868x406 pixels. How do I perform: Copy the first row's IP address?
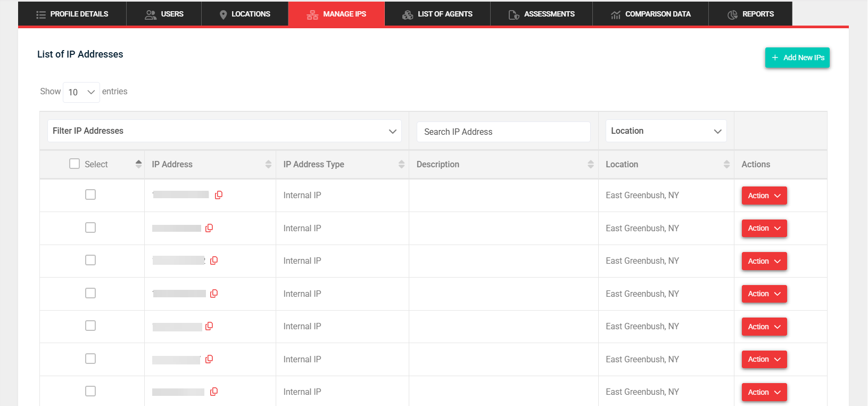218,195
